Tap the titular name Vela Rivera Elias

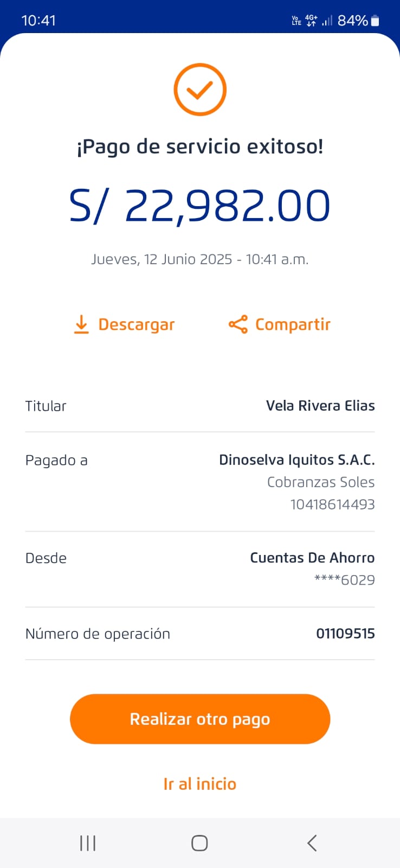tap(320, 406)
